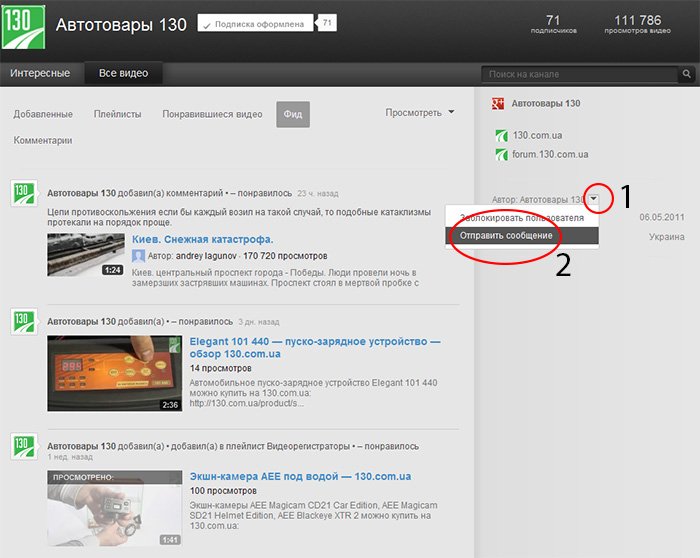Open the forum.130.com.ua link
The image size is (700, 558).
(x=550, y=154)
